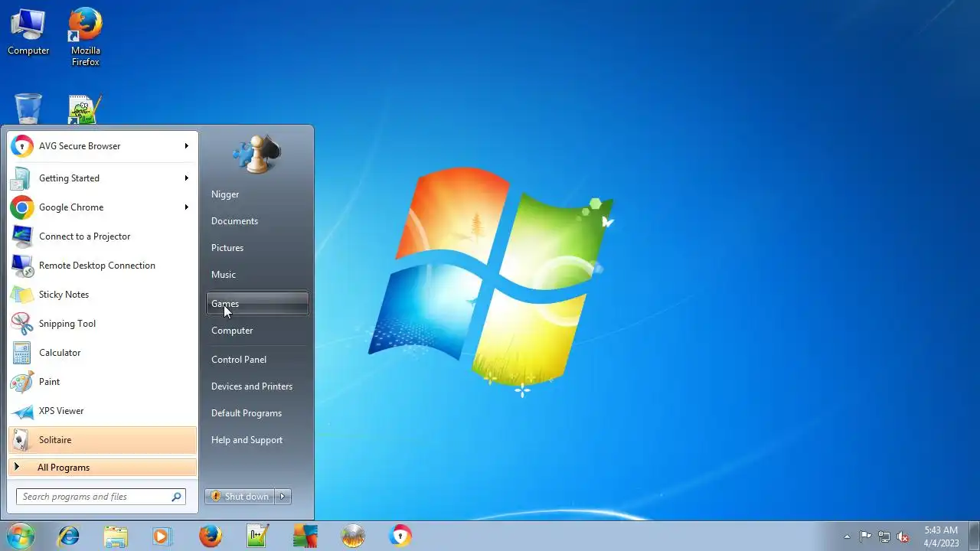The width and height of the screenshot is (980, 551).
Task: Click the search magnifier icon
Action: tap(177, 497)
